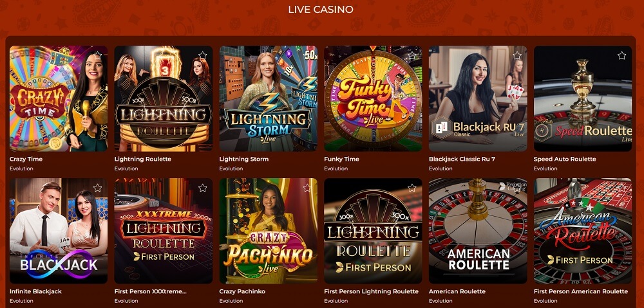This screenshot has width=644, height=308.
Task: Click the Lightning Storm title link
Action: (x=244, y=159)
